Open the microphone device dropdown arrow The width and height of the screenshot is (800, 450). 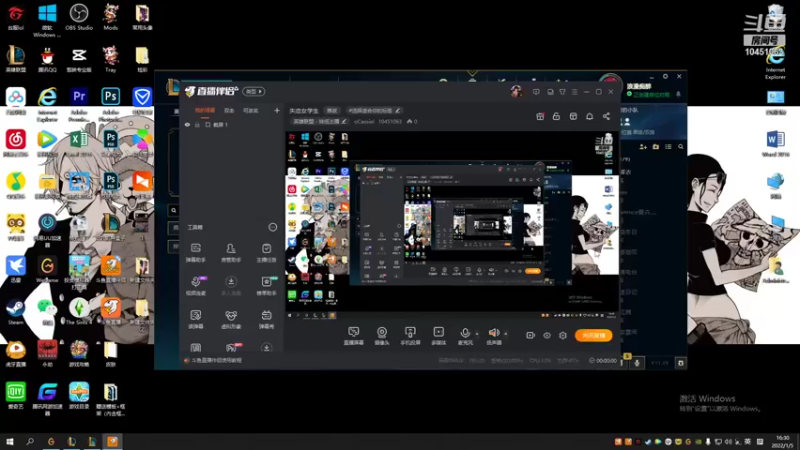click(477, 334)
